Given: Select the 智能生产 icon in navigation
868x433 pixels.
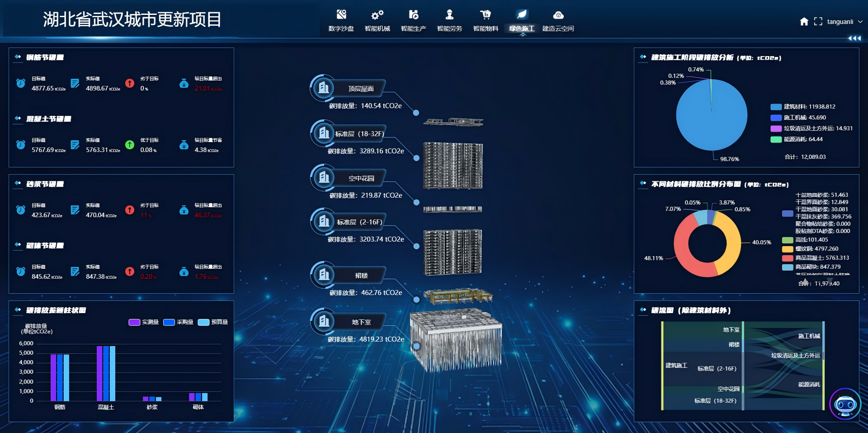Looking at the screenshot, I should [413, 15].
